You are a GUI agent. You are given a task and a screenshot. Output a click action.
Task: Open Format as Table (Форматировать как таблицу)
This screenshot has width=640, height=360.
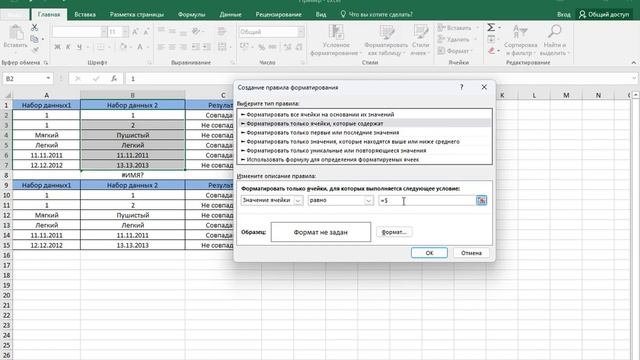pos(386,40)
